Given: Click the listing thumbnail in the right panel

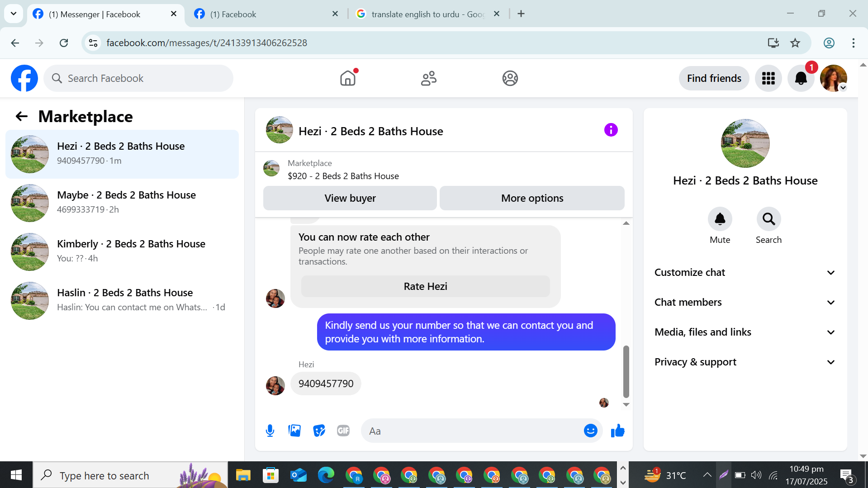Looking at the screenshot, I should (x=745, y=143).
